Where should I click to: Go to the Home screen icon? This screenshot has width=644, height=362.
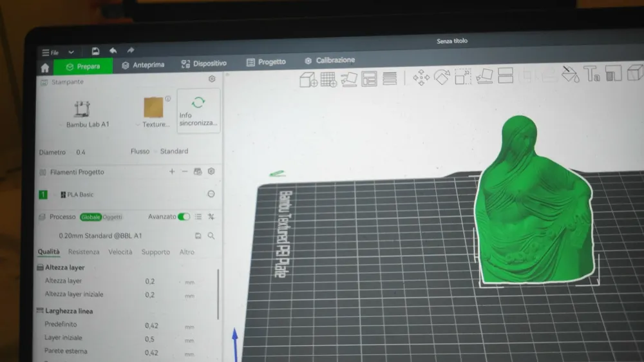(x=45, y=68)
